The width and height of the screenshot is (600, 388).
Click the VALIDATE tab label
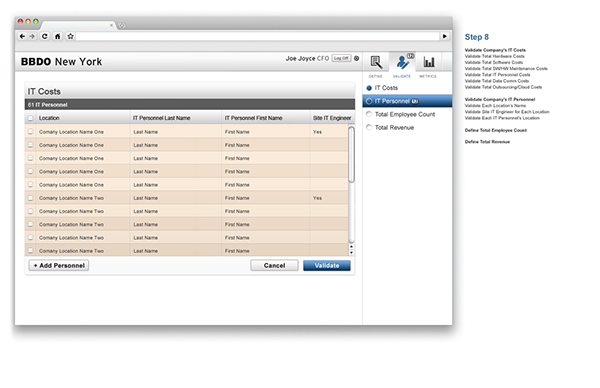coord(402,76)
